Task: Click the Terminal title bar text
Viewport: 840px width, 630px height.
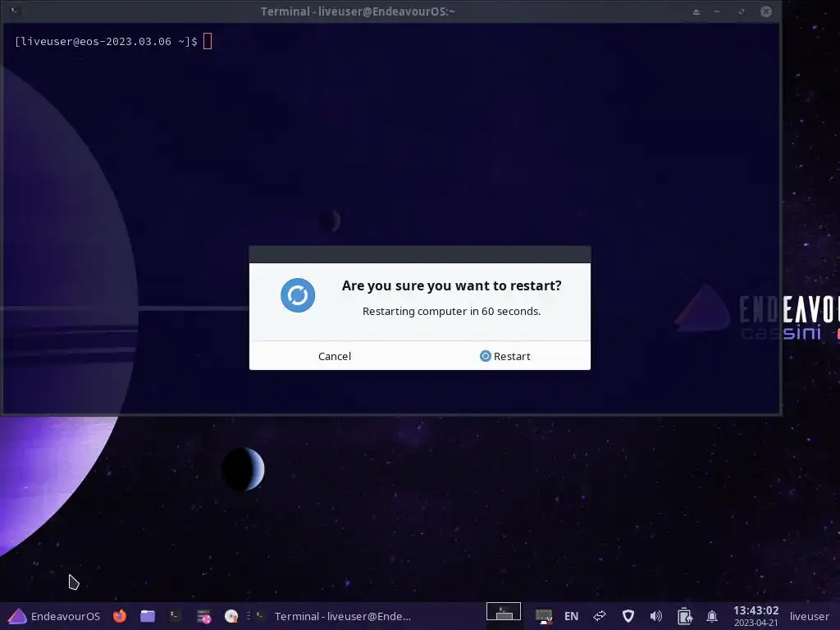Action: pos(358,11)
